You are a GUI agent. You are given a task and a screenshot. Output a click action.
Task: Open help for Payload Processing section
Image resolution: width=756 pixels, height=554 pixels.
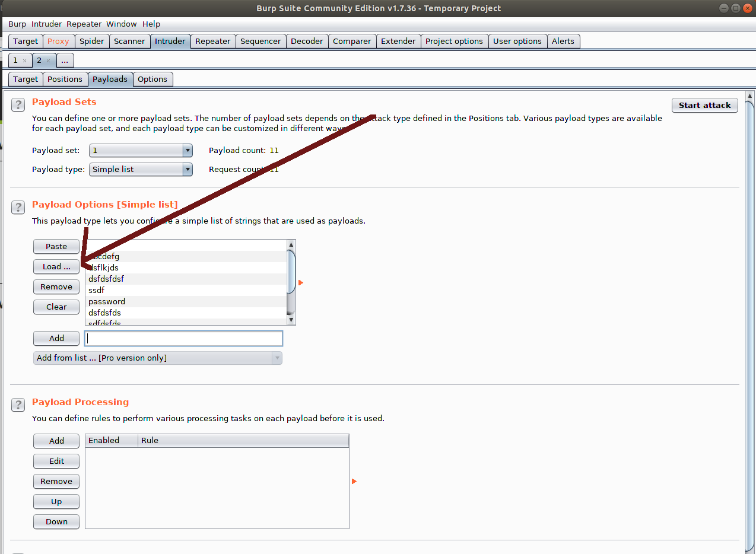pos(18,405)
